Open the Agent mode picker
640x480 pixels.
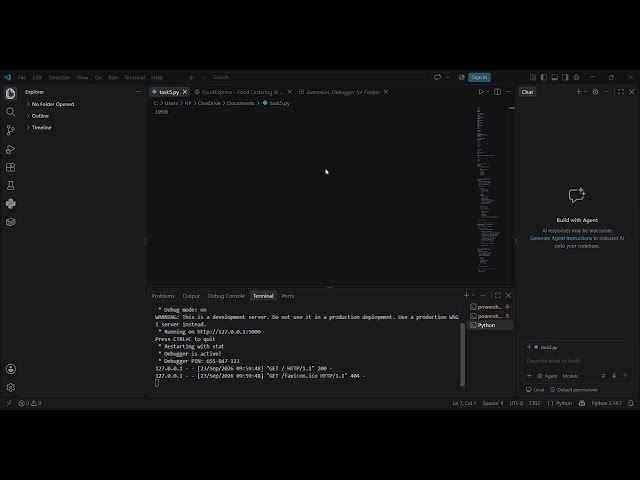(x=547, y=376)
